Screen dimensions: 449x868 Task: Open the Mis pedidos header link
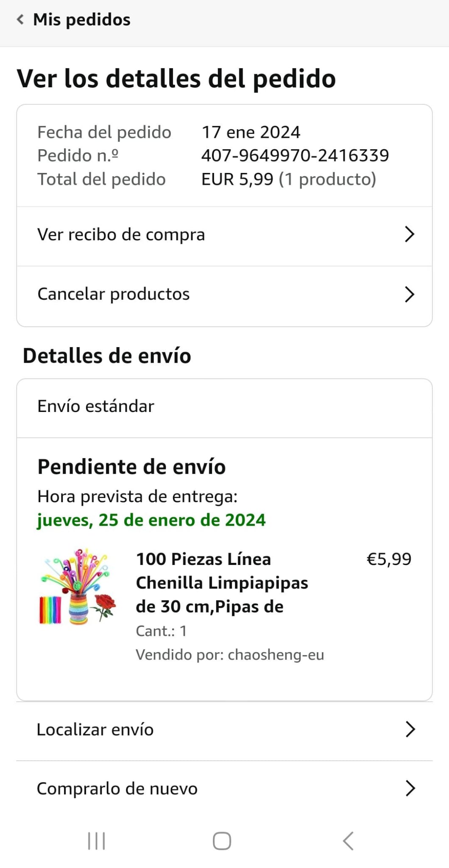click(x=81, y=19)
